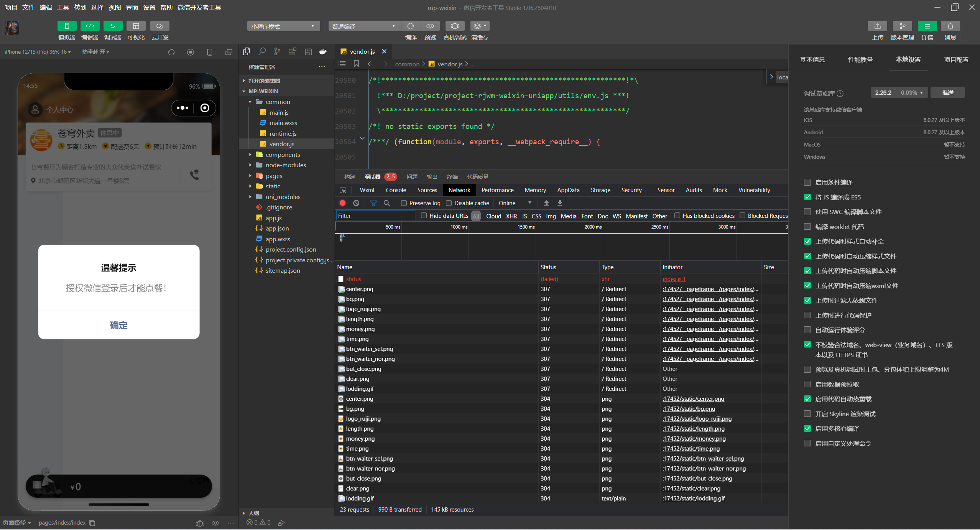Click the 预览 preview eye icon

(430, 26)
